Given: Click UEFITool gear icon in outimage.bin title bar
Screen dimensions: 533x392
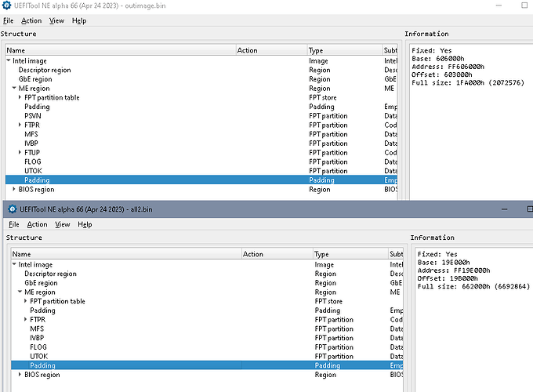Looking at the screenshot, I should (7, 5).
